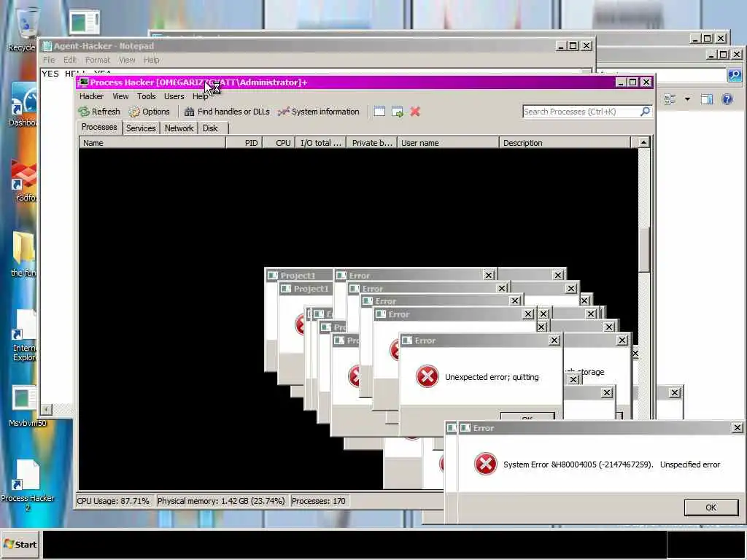Screen dimensions: 747x560
Task: Close the Unexpected error; quitting dialog
Action: (554, 340)
